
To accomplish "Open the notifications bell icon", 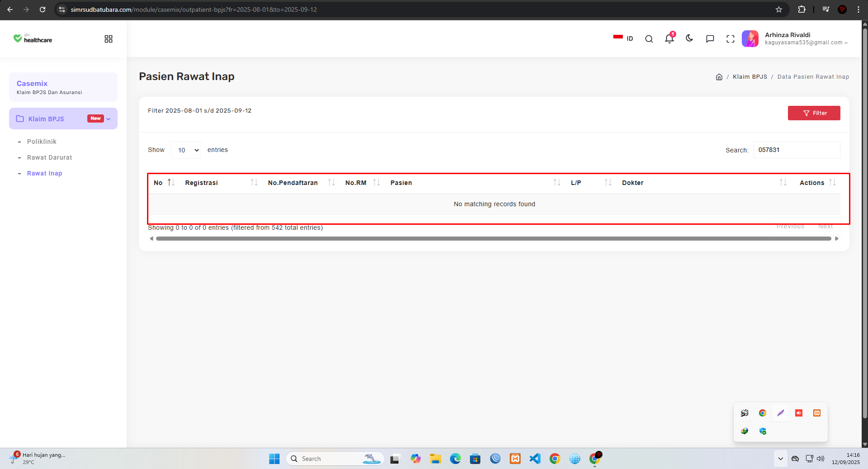I will [669, 38].
